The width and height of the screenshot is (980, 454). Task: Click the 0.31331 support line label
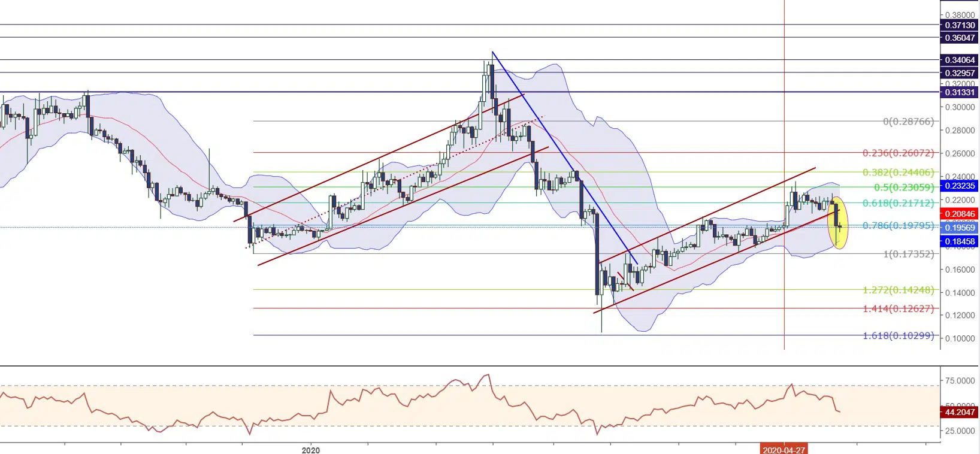coord(960,92)
